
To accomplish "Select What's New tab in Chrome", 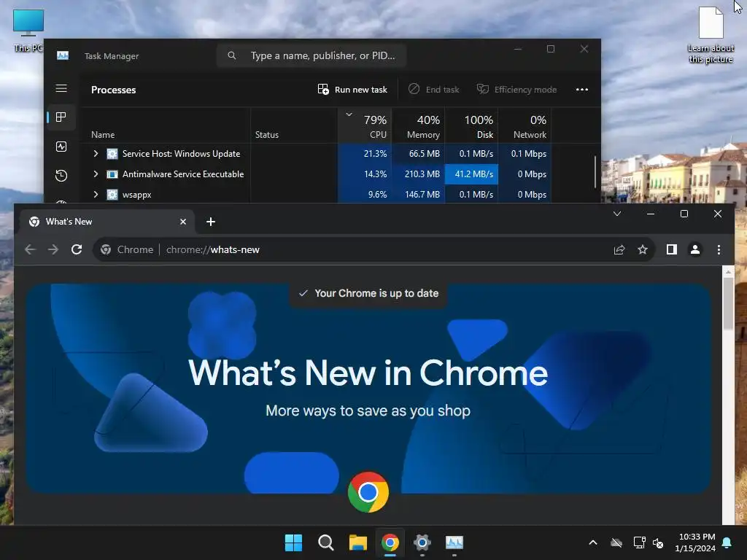I will tap(107, 222).
